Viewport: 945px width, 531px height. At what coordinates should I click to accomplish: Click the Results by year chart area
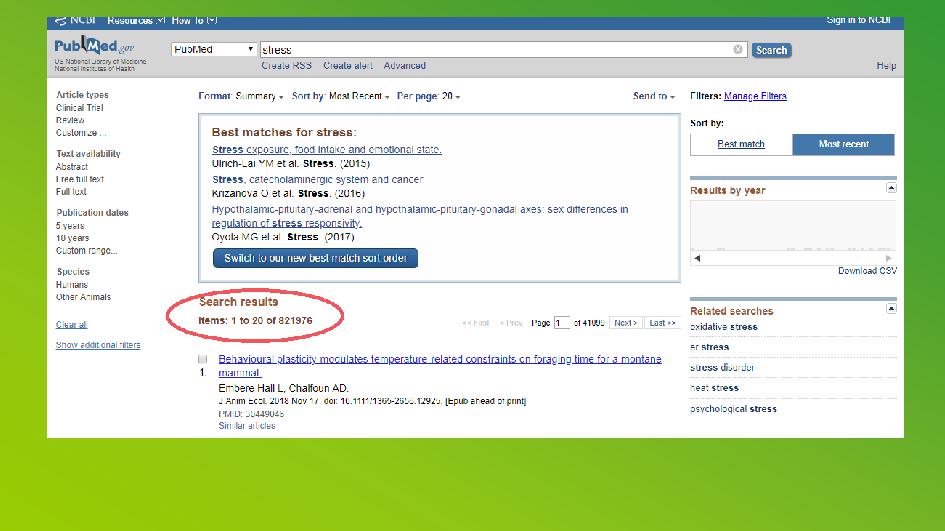tap(793, 225)
